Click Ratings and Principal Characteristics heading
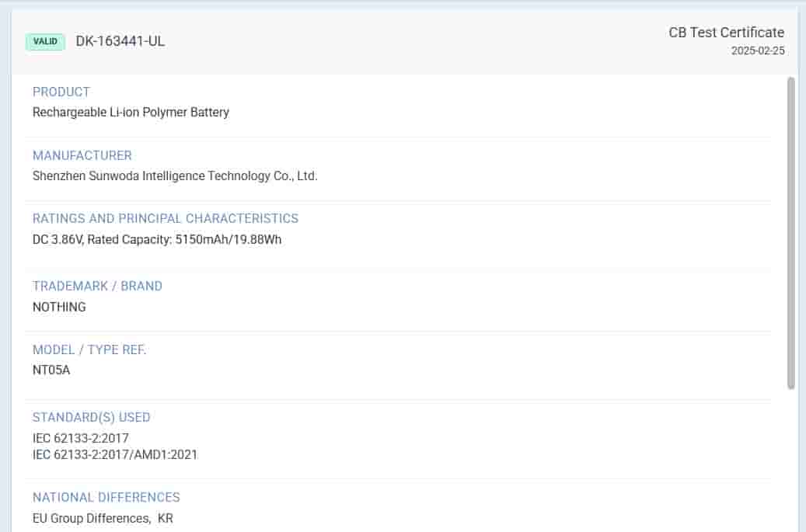Image resolution: width=806 pixels, height=532 pixels. pyautogui.click(x=166, y=219)
